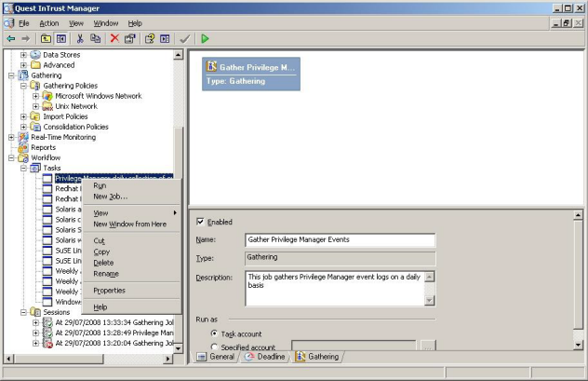Select the Consolidation Policies tree item
This screenshot has height=381, width=588.
pyautogui.click(x=75, y=127)
